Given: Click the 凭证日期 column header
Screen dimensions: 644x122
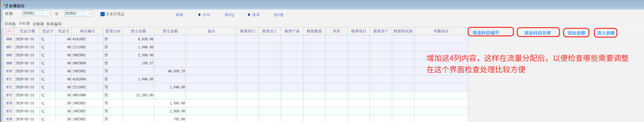Looking at the screenshot, I should 27,31.
